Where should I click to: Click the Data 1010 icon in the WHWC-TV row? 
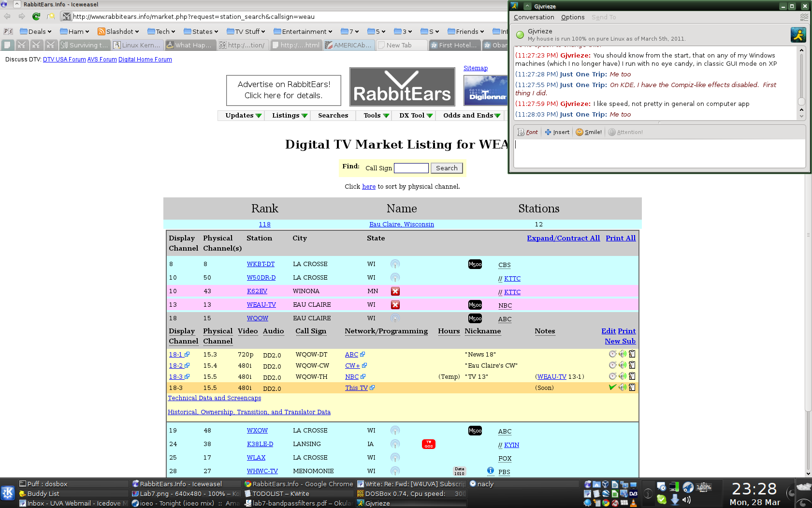[460, 471]
